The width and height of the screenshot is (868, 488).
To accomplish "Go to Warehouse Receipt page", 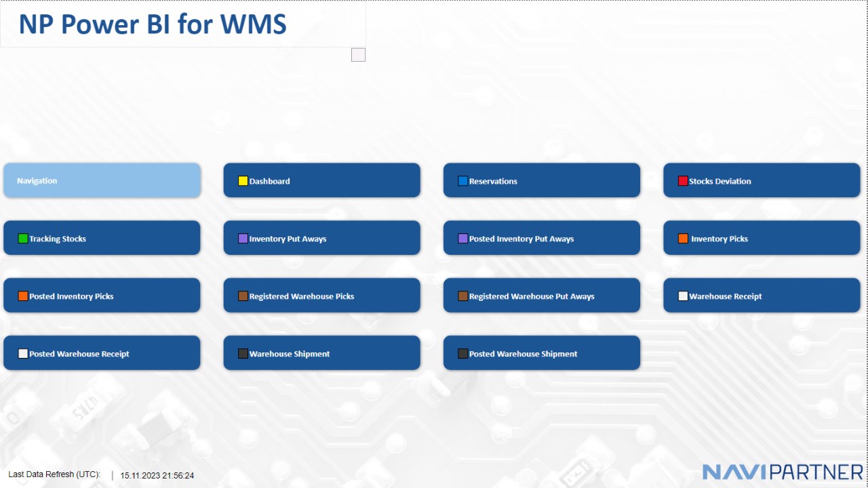I will [762, 296].
